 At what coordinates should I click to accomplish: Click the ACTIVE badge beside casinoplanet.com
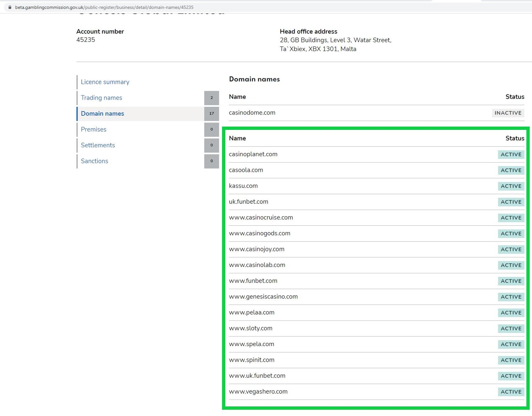tap(511, 154)
